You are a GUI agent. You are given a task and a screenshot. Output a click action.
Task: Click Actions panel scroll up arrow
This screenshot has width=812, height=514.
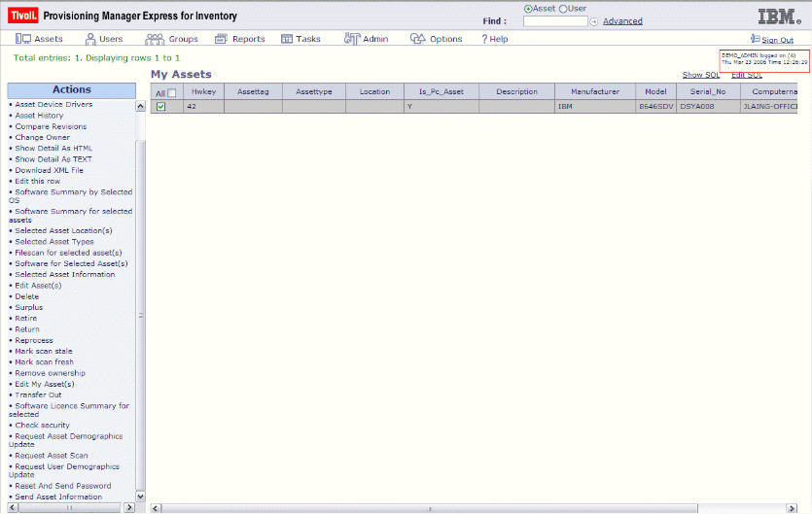(140, 106)
